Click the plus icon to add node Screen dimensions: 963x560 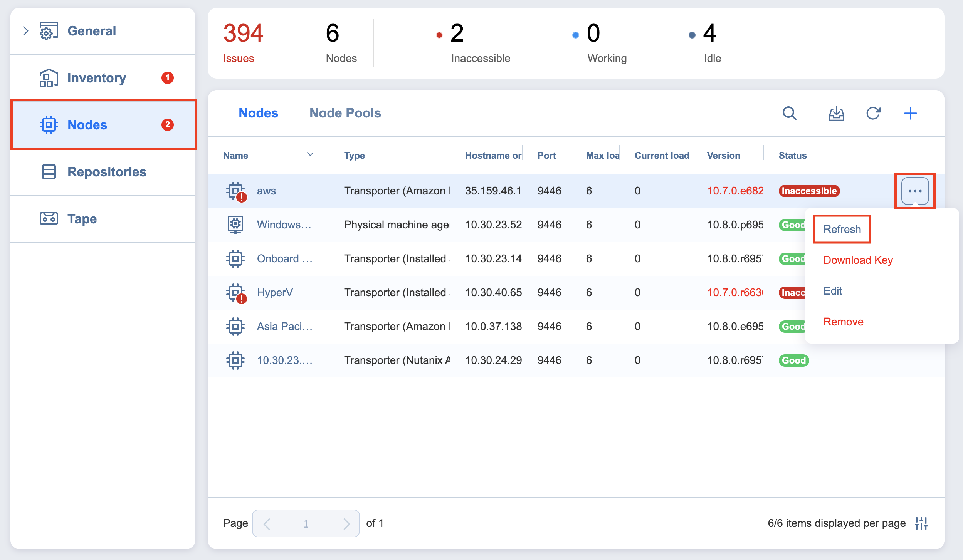click(x=910, y=113)
